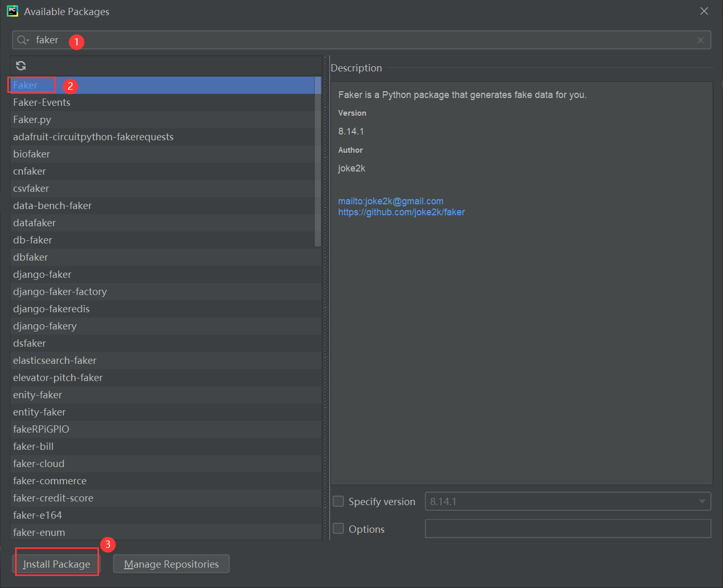Enable the Specify version checkbox
The width and height of the screenshot is (723, 588).
point(338,501)
